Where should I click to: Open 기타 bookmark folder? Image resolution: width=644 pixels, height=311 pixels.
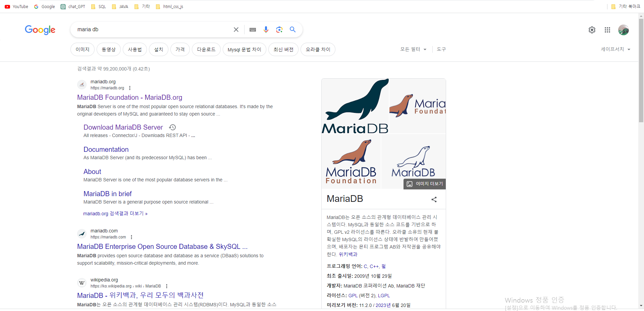(142, 6)
